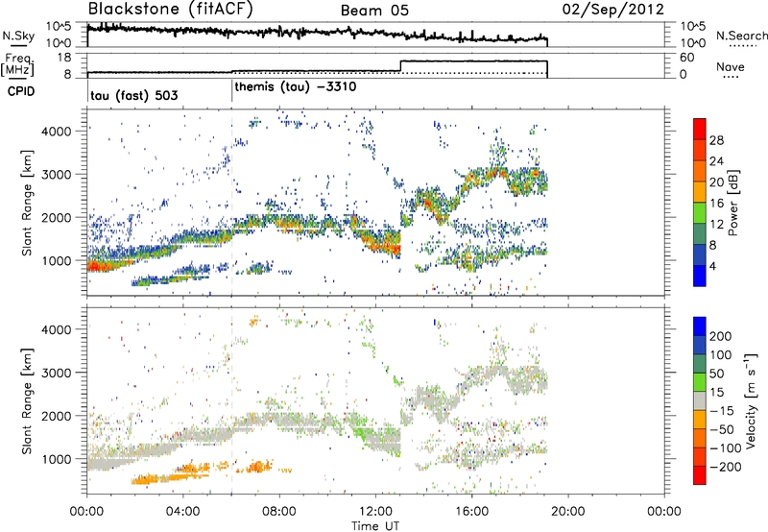This screenshot has height=532, width=768.
Task: Click the frequency step-up near 13:00 UT
Action: 400,66
